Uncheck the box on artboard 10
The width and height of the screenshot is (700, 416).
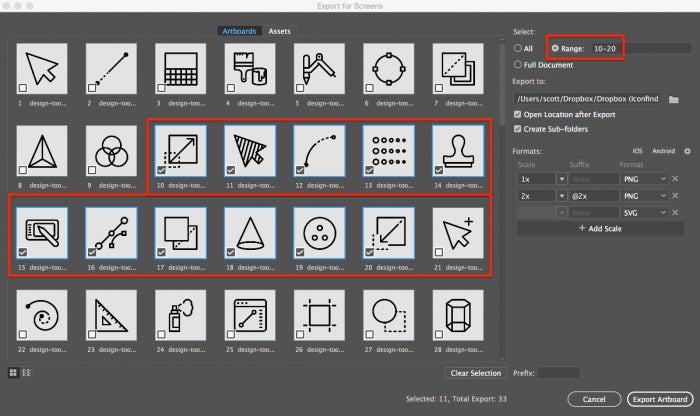pos(162,170)
